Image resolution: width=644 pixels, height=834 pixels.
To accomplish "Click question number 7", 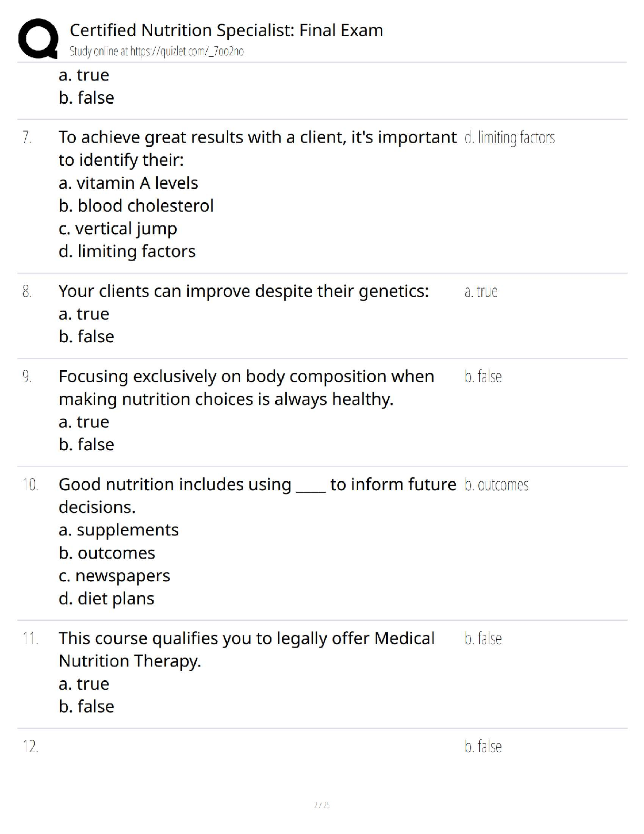I will [27, 137].
